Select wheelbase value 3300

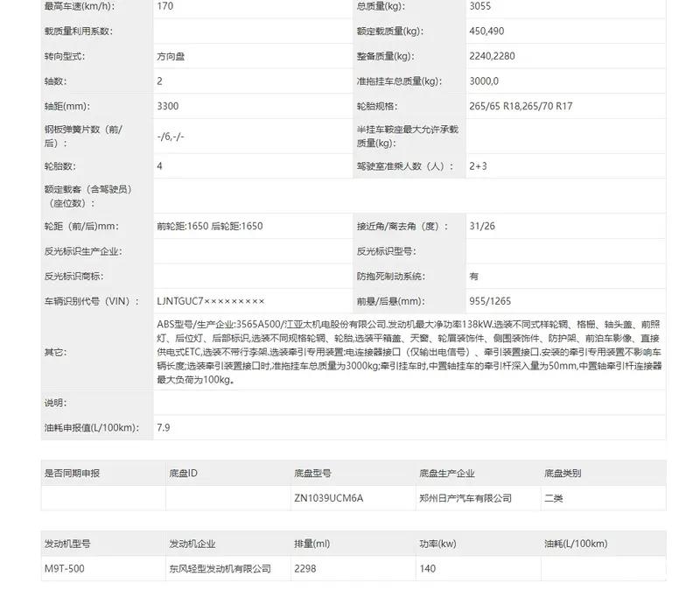click(167, 106)
